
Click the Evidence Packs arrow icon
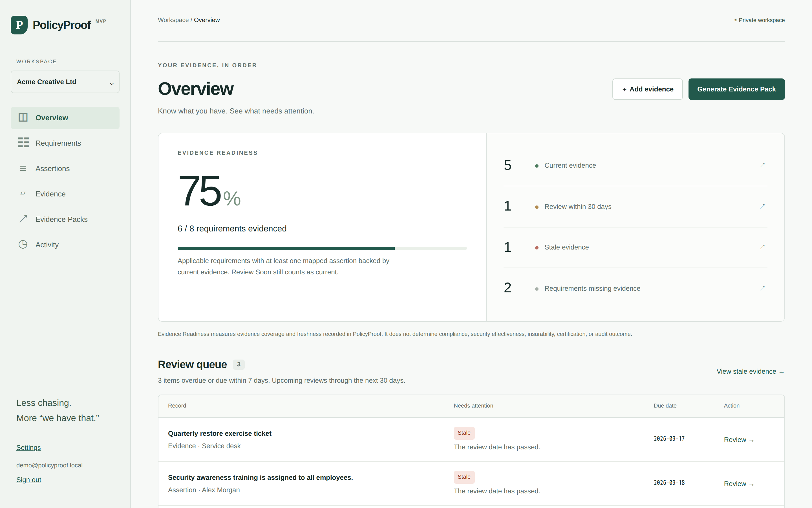23,219
